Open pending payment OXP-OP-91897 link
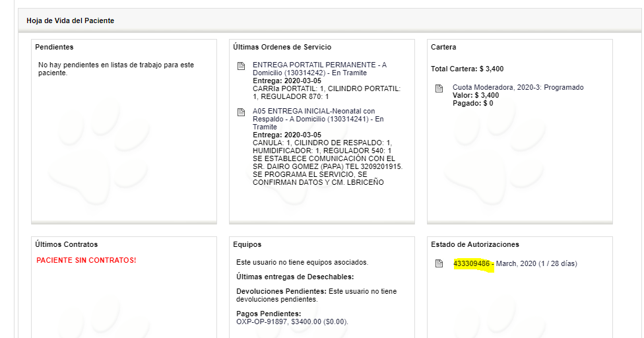This screenshot has height=338, width=644. coord(292,321)
